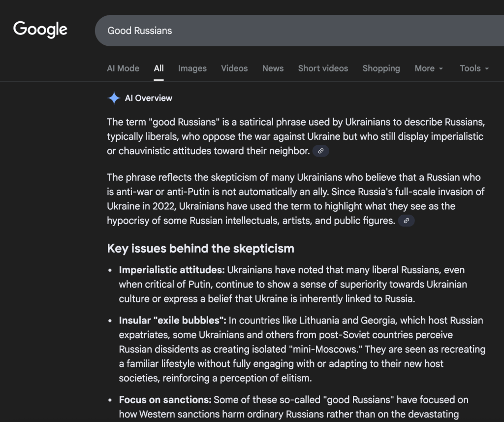Click the AI Overview label

(148, 98)
